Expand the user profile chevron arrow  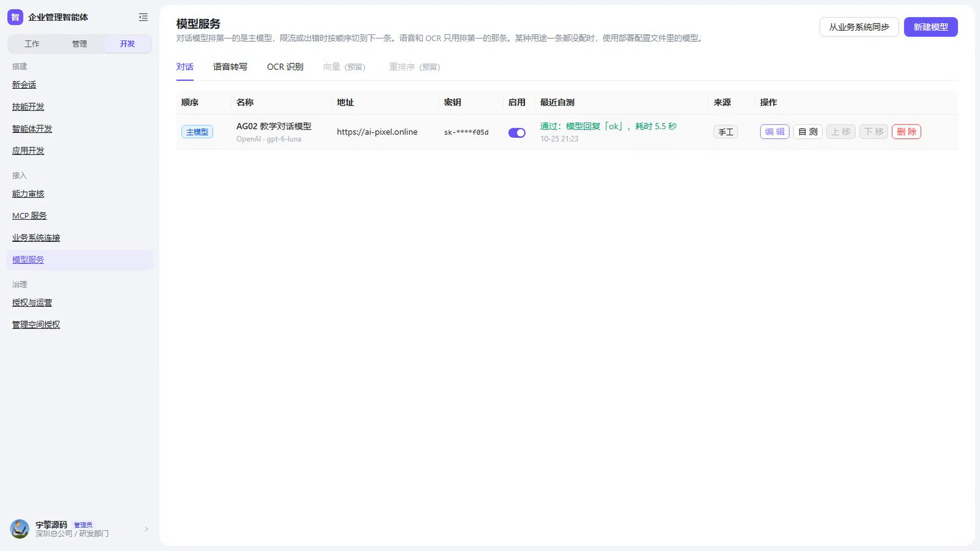click(x=146, y=529)
